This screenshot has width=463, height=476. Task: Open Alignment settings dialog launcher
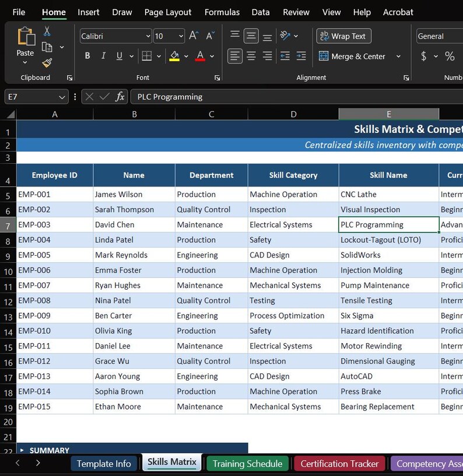406,78
